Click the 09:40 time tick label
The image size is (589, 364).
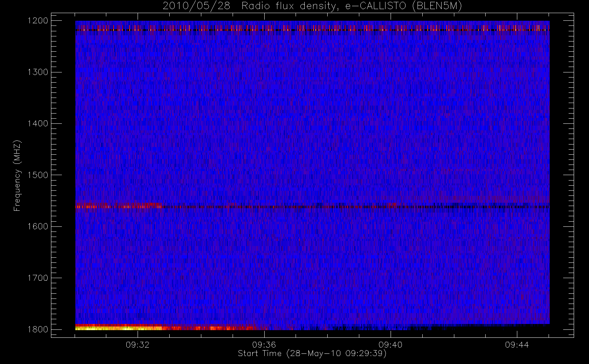tap(390, 345)
